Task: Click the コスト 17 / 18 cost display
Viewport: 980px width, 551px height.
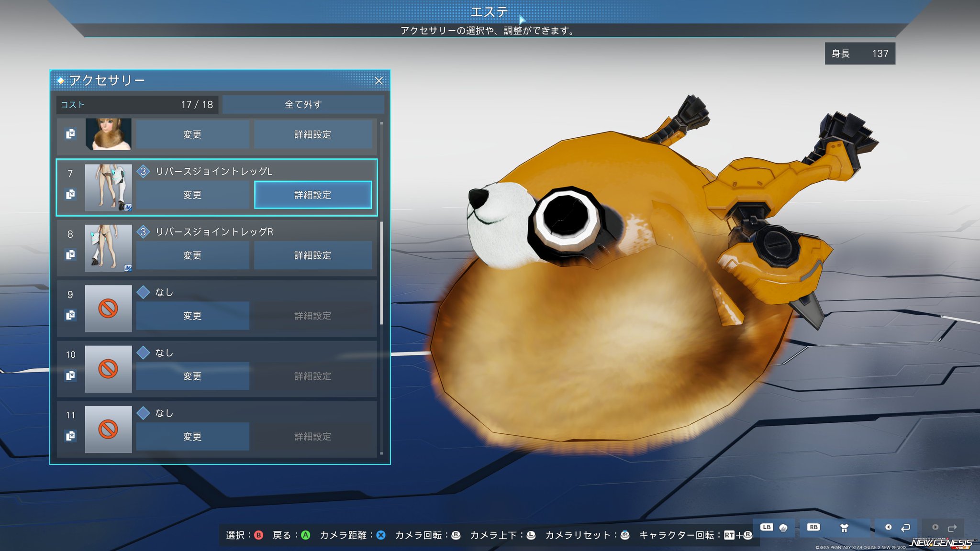Action: point(137,104)
